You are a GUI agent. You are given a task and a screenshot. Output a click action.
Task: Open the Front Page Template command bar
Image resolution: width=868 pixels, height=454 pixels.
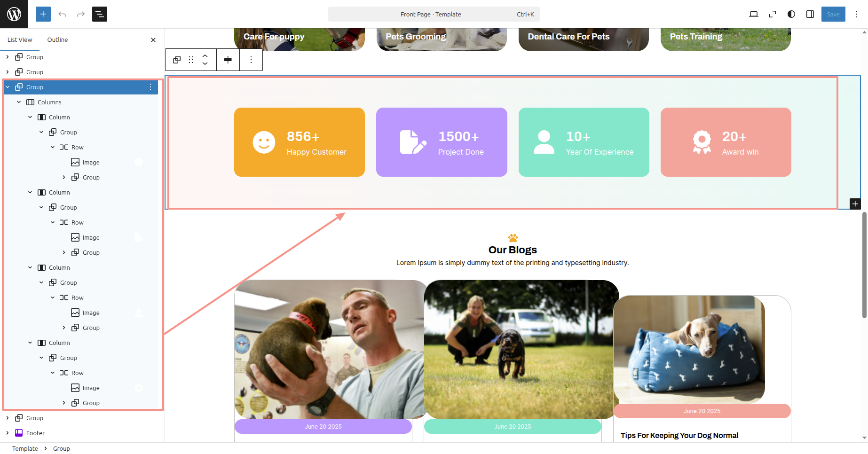(434, 14)
